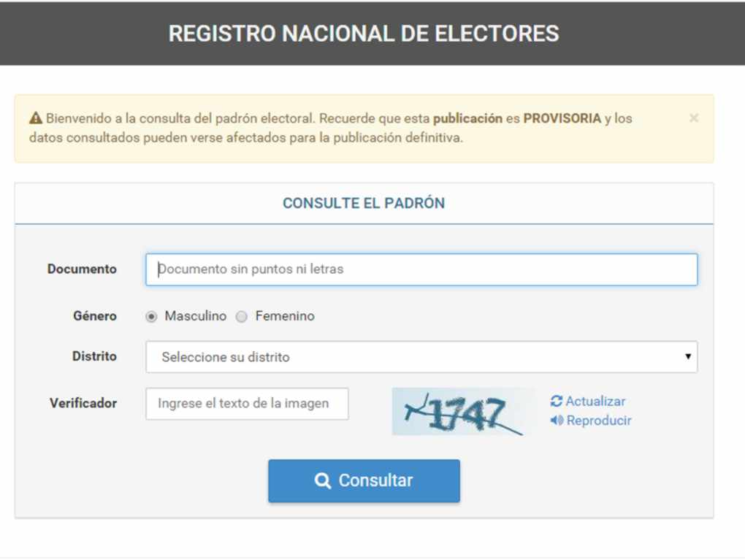Click the magnifier icon on Consultar button
This screenshot has height=560, width=745.
[322, 480]
